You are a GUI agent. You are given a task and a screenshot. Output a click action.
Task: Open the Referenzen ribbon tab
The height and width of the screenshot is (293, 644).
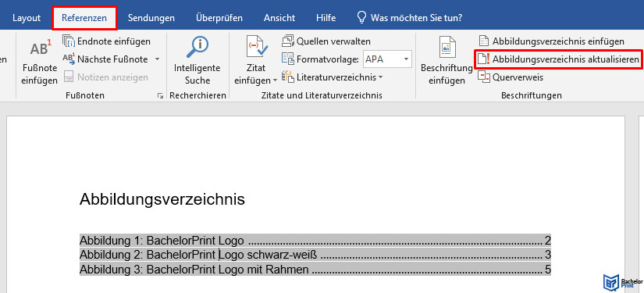click(x=84, y=18)
